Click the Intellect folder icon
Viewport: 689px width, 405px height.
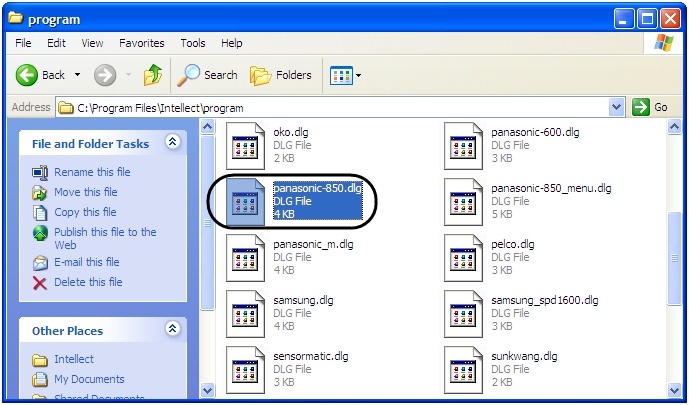[x=40, y=360]
